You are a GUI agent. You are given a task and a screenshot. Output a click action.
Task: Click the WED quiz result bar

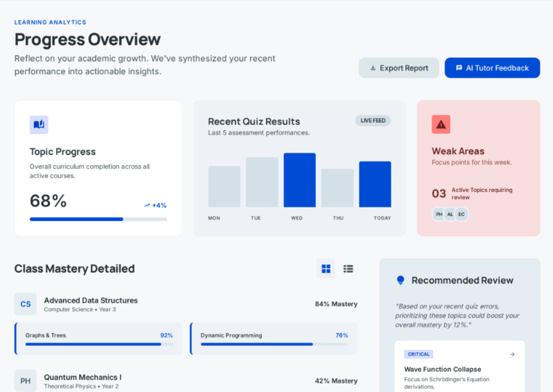(300, 180)
